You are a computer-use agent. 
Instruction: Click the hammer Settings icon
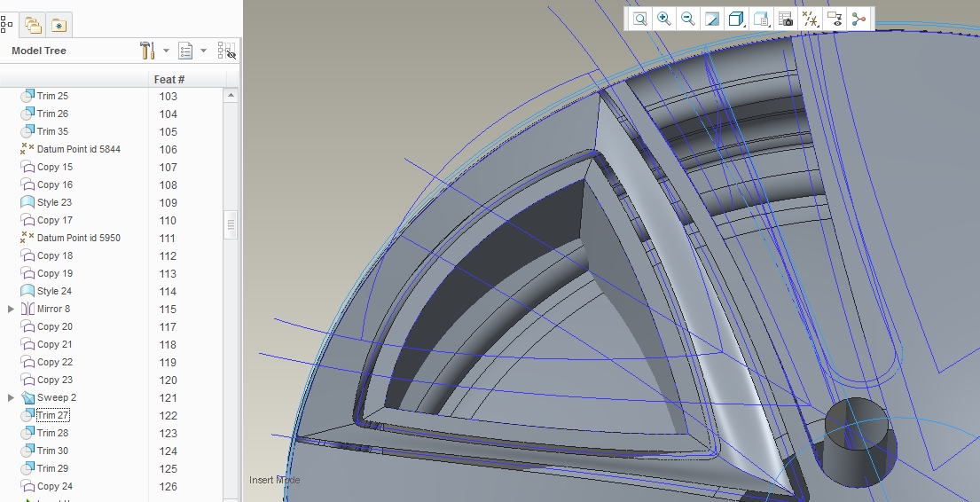coord(147,51)
